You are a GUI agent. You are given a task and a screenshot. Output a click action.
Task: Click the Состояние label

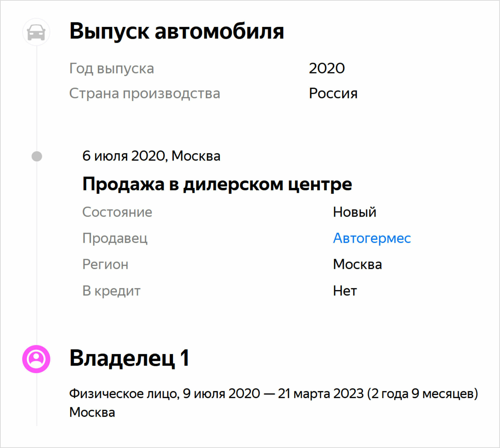click(117, 212)
